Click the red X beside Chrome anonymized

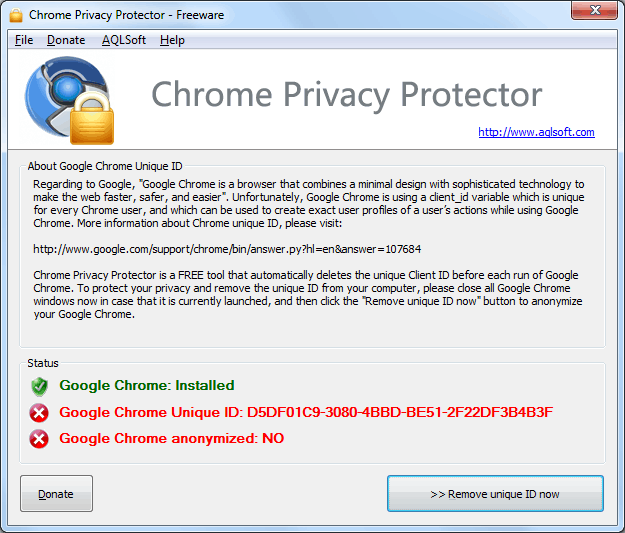coord(39,439)
